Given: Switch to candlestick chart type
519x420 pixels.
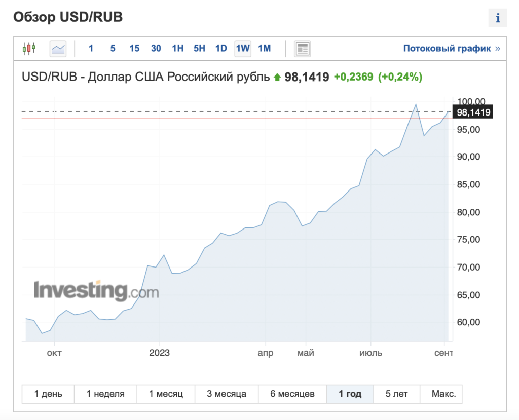Looking at the screenshot, I should click(x=29, y=49).
